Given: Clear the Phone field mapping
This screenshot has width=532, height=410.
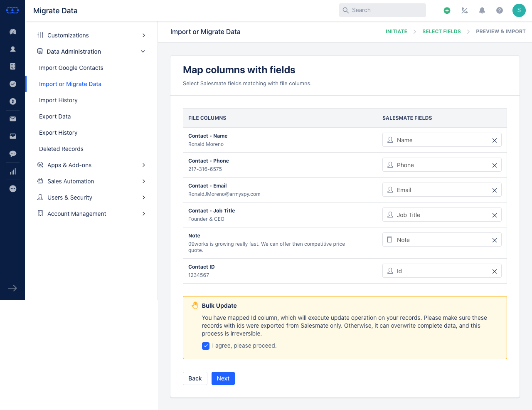Looking at the screenshot, I should [x=495, y=165].
